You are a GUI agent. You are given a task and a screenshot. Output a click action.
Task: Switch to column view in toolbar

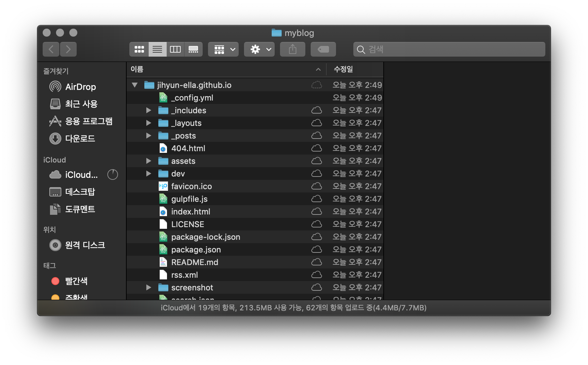tap(175, 50)
